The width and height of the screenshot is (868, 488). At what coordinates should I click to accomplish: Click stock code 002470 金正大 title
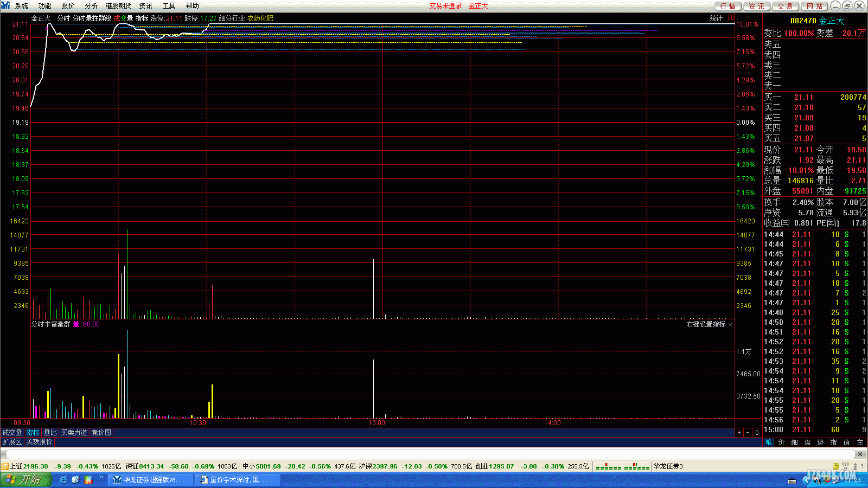click(817, 21)
